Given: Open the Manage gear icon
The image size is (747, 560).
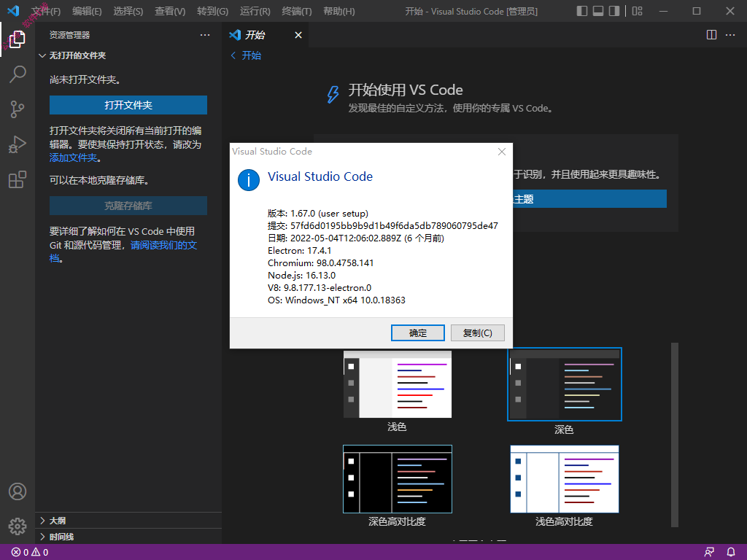Looking at the screenshot, I should point(18,526).
